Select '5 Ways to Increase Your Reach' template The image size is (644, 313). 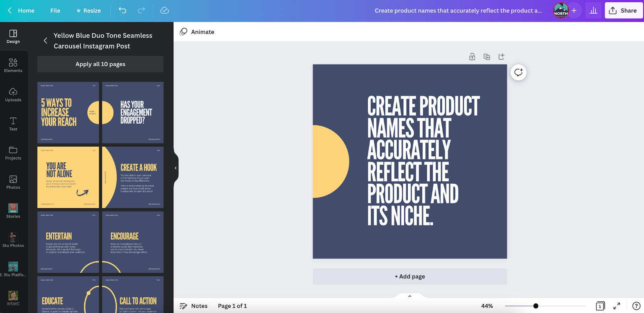[68, 112]
